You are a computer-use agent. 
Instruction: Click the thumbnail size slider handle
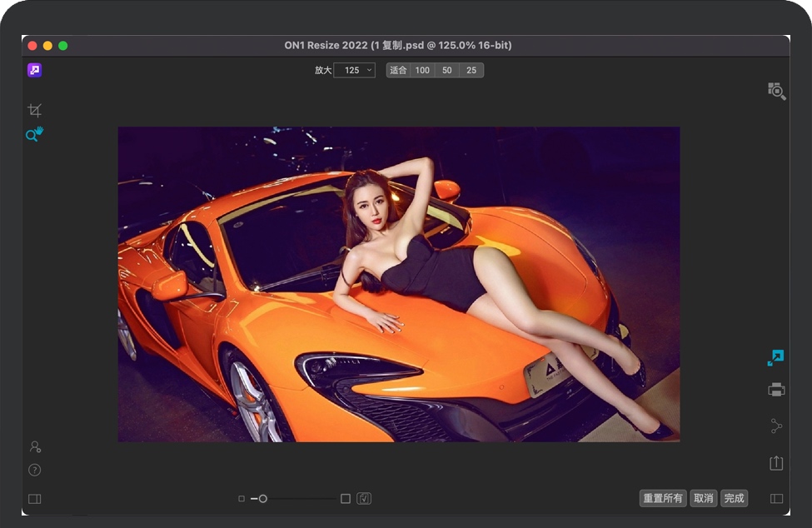click(263, 499)
